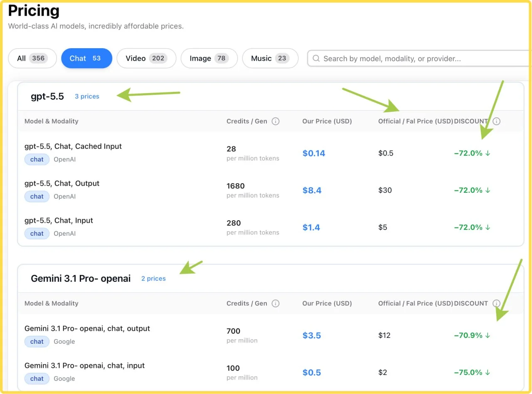
Task: Click the $2 official price
Action: (x=382, y=372)
